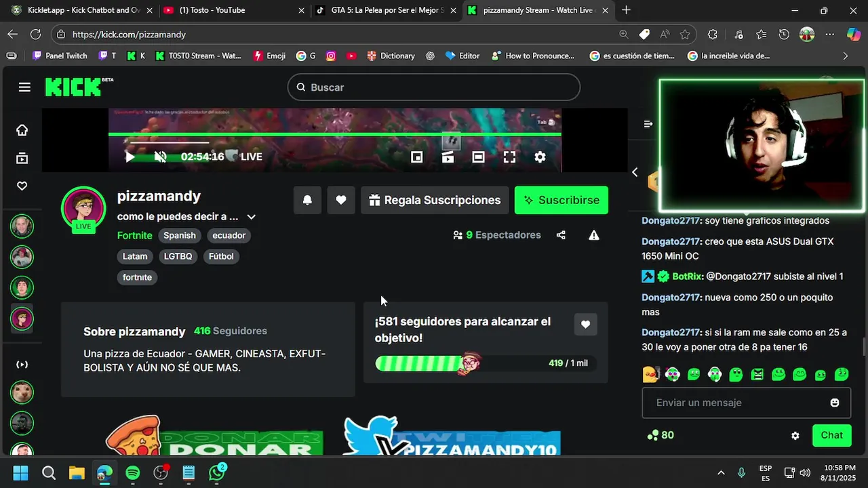Click the clip creation icon in player
Screen dimensions: 868x488
tap(448, 157)
